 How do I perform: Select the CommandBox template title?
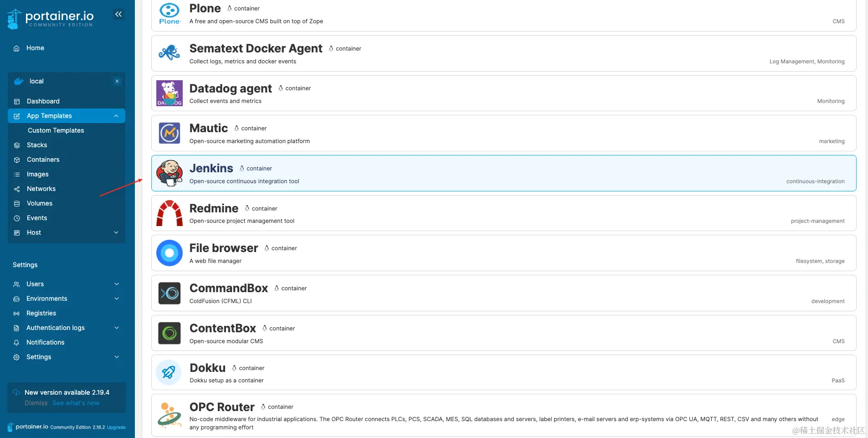click(229, 288)
